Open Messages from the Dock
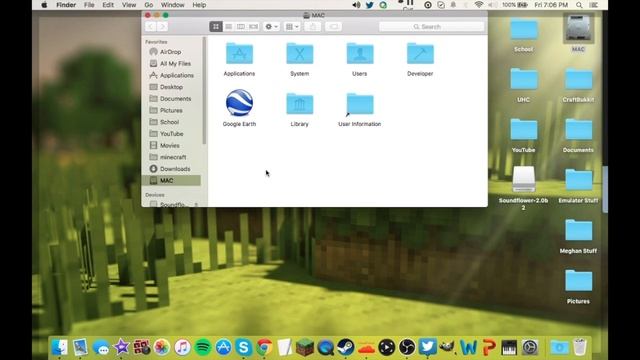 click(101, 347)
